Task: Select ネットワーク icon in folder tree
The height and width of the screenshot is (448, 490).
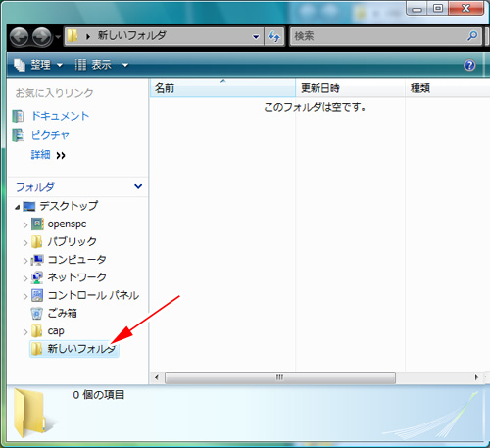Action: point(37,277)
